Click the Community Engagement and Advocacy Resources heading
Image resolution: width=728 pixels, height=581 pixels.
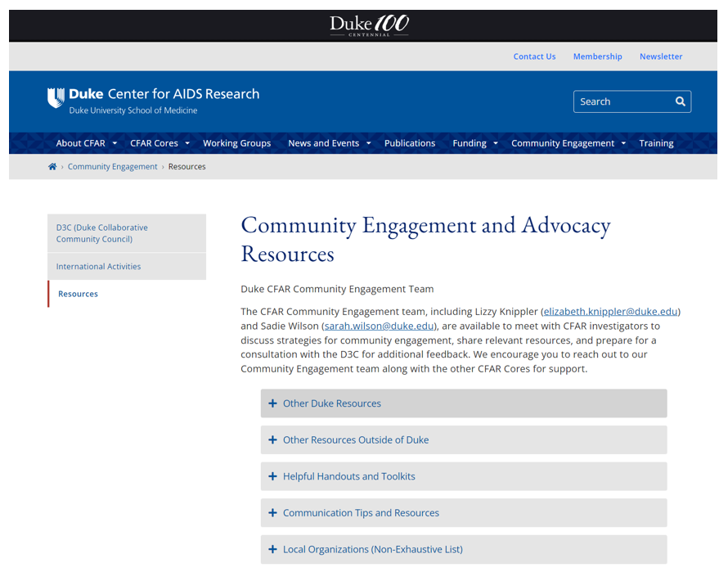click(425, 240)
